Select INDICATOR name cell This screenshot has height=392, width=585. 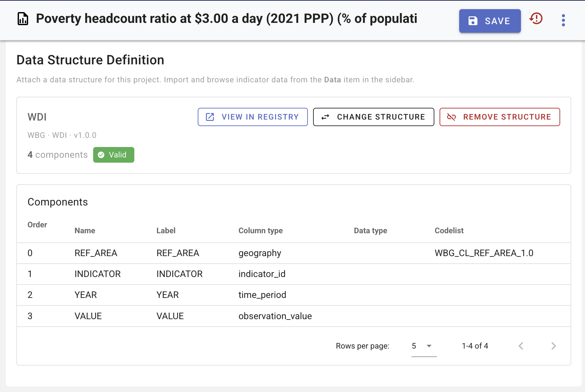98,274
